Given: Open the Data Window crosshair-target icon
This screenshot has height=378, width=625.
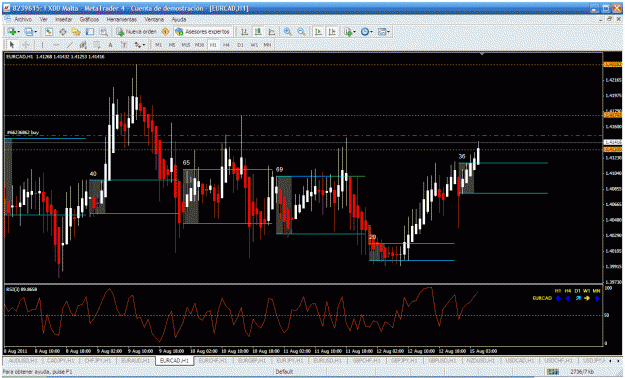Looking at the screenshot, I should pyautogui.click(x=63, y=32).
